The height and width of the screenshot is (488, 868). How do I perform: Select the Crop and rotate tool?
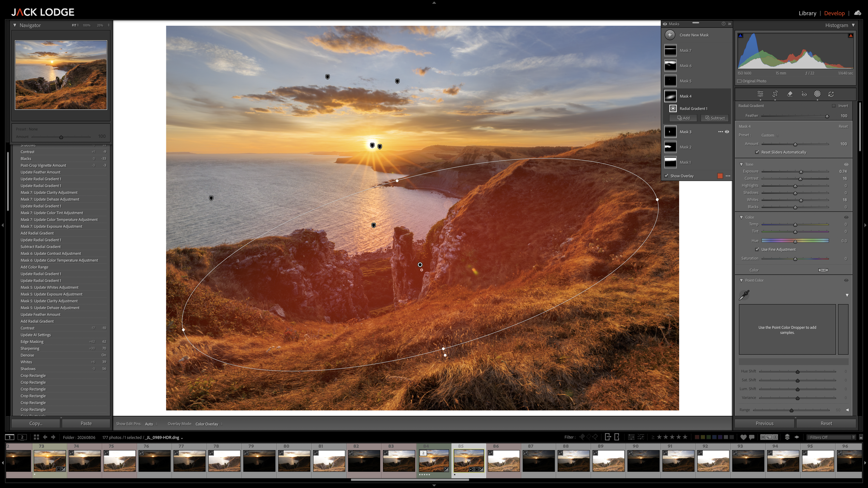click(775, 94)
